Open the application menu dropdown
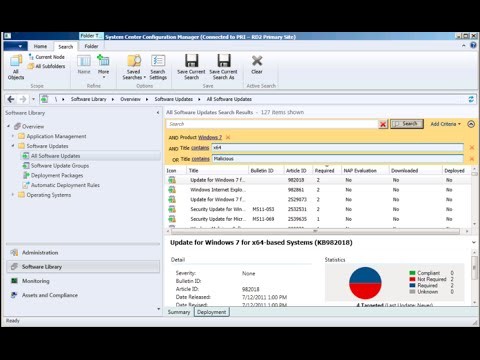This screenshot has width=480, height=360. pyautogui.click(x=15, y=46)
